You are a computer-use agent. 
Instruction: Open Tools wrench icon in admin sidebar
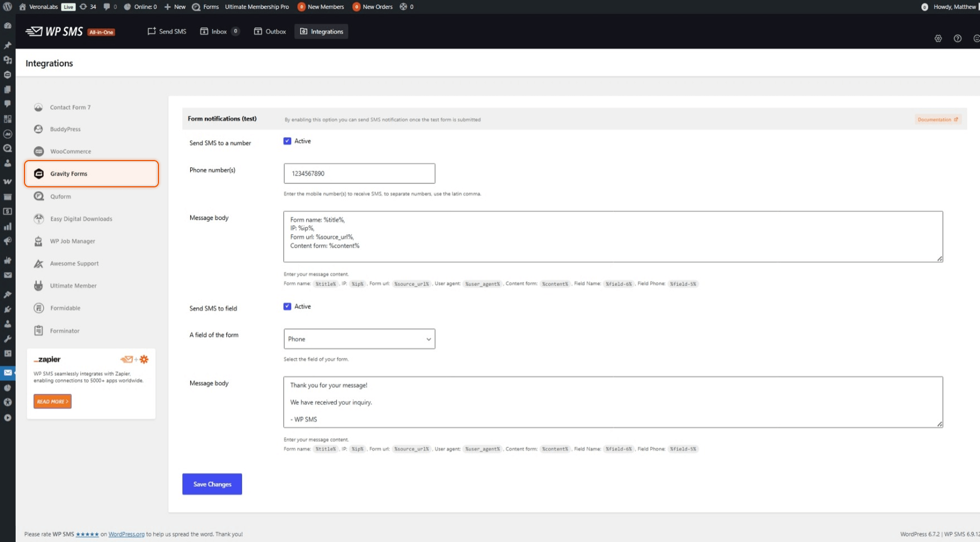[x=8, y=338]
